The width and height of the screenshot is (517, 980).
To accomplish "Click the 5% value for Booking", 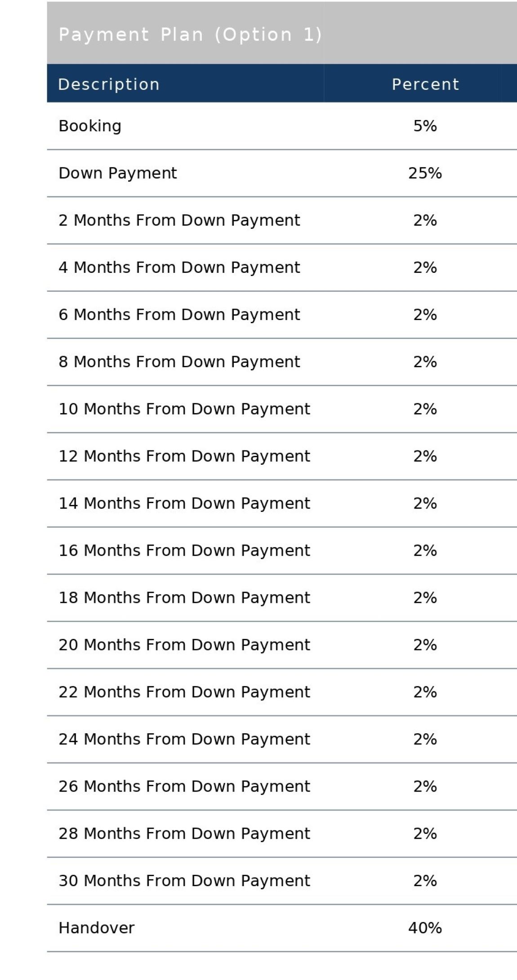I will click(425, 126).
